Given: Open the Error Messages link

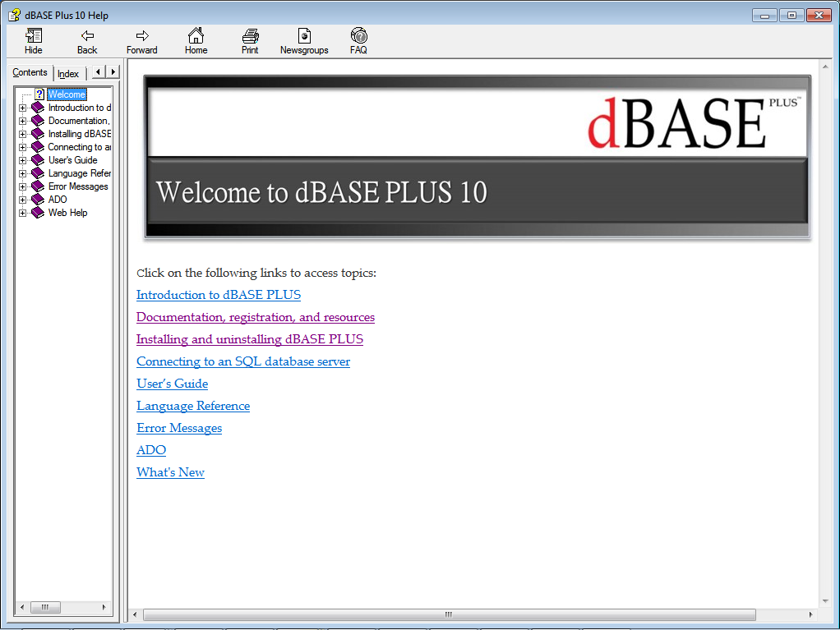Looking at the screenshot, I should [179, 428].
